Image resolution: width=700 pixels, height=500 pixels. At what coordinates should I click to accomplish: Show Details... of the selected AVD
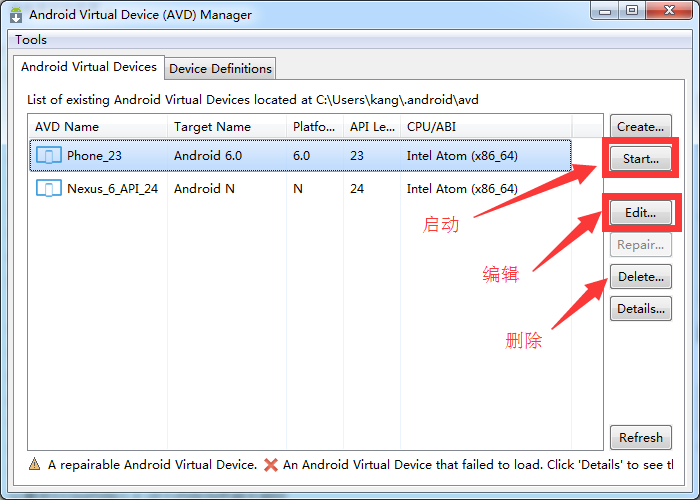(x=641, y=308)
